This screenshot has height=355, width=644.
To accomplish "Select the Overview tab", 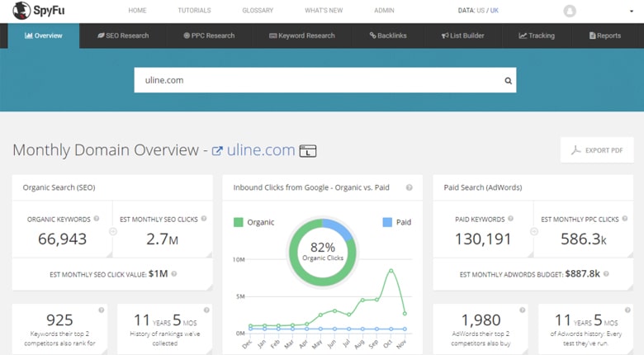I will (44, 35).
